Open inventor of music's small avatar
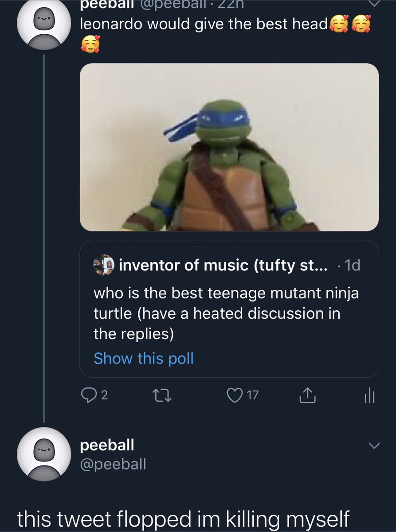 point(104,265)
